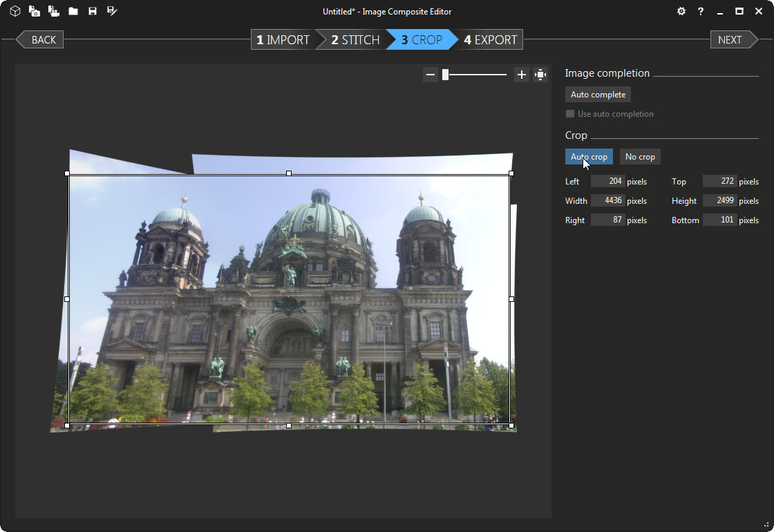Click the fit-to-window zoom icon
The width and height of the screenshot is (774, 532).
point(540,75)
